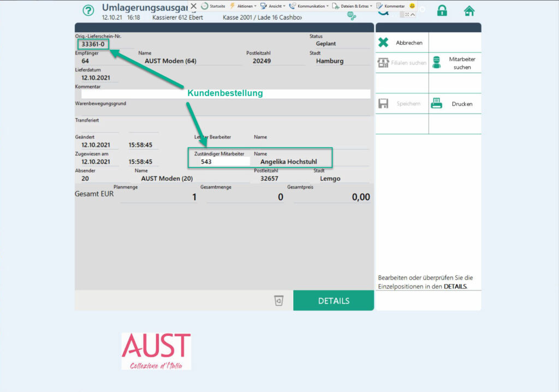The height and width of the screenshot is (392, 559).
Task: Open the Dateien & Extras menu
Action: (353, 6)
